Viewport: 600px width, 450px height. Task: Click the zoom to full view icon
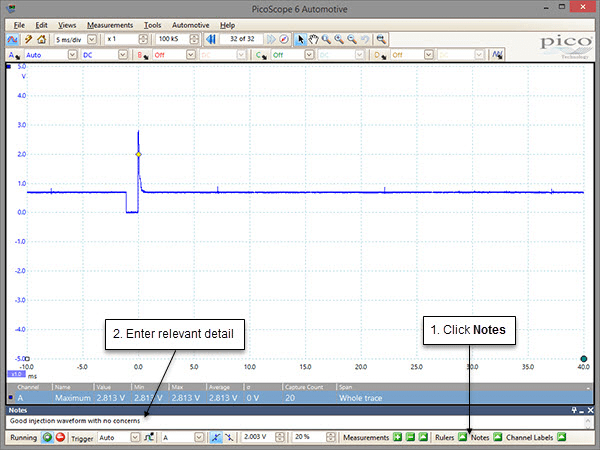pos(381,39)
